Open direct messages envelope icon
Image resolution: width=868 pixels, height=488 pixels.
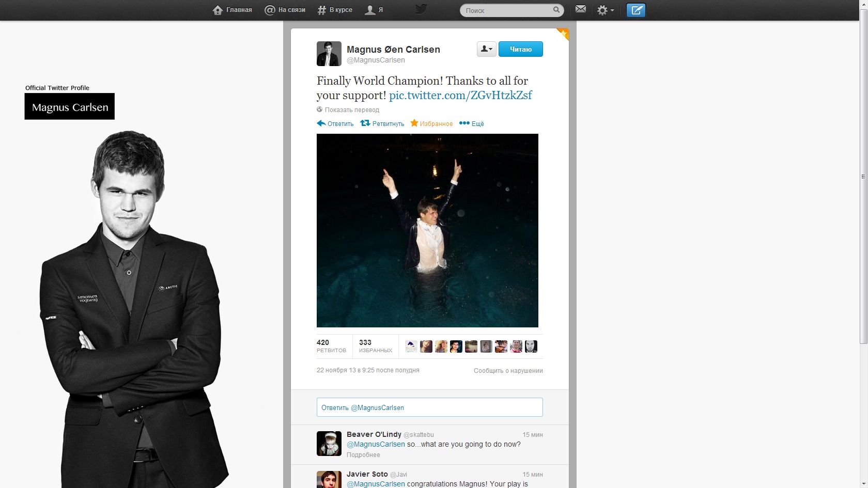581,9
